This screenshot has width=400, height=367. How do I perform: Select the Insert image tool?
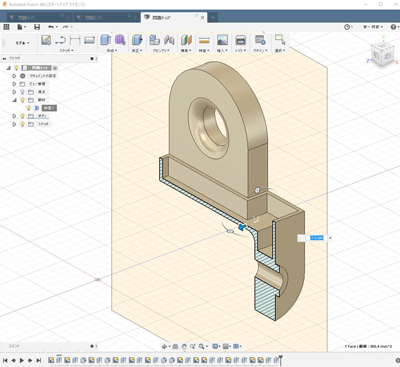pos(222,40)
